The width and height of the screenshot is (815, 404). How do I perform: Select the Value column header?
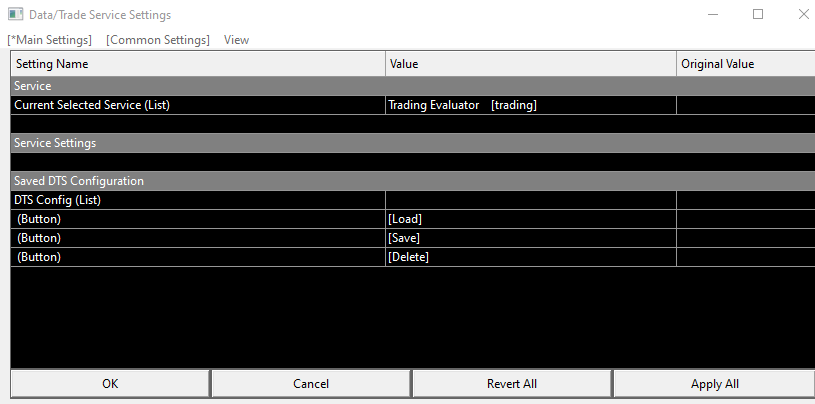click(x=530, y=64)
